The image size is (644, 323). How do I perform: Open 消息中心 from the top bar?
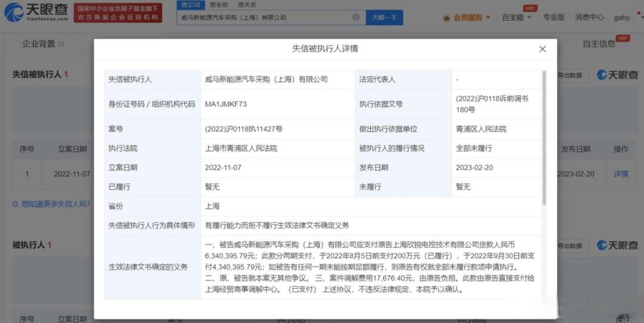[589, 17]
